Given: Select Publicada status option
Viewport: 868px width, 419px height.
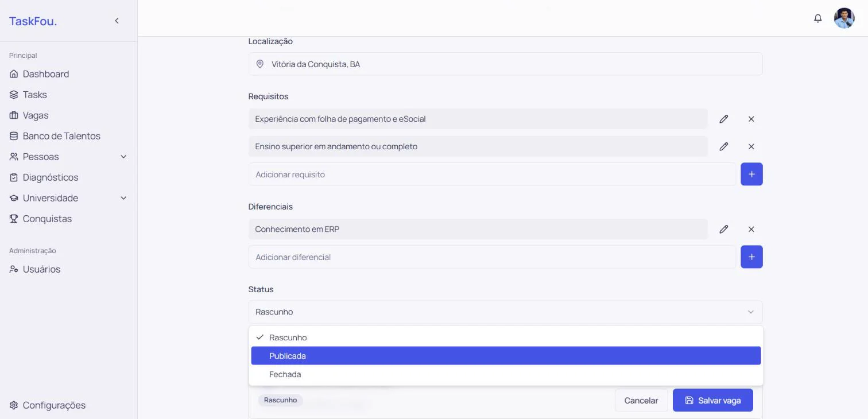Looking at the screenshot, I should [506, 356].
